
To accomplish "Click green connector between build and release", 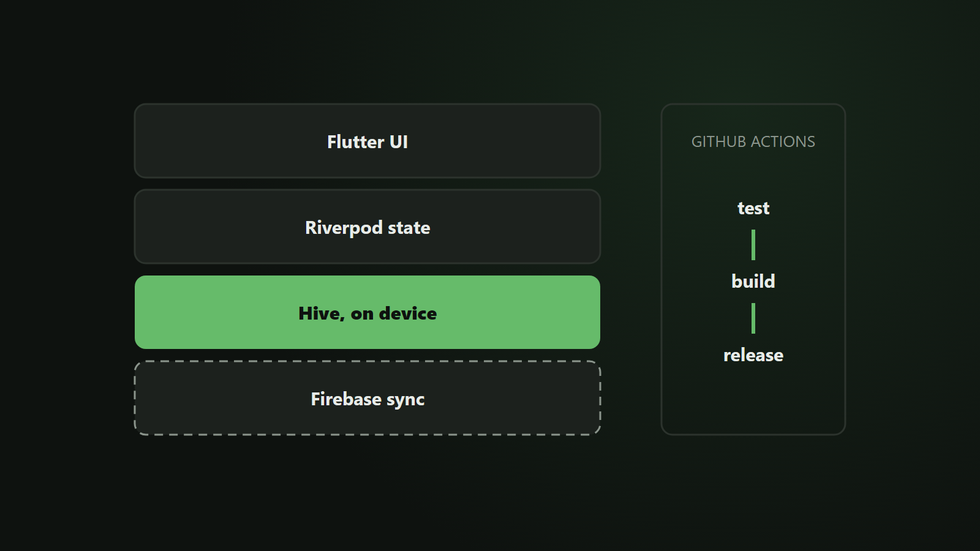I will pyautogui.click(x=753, y=318).
